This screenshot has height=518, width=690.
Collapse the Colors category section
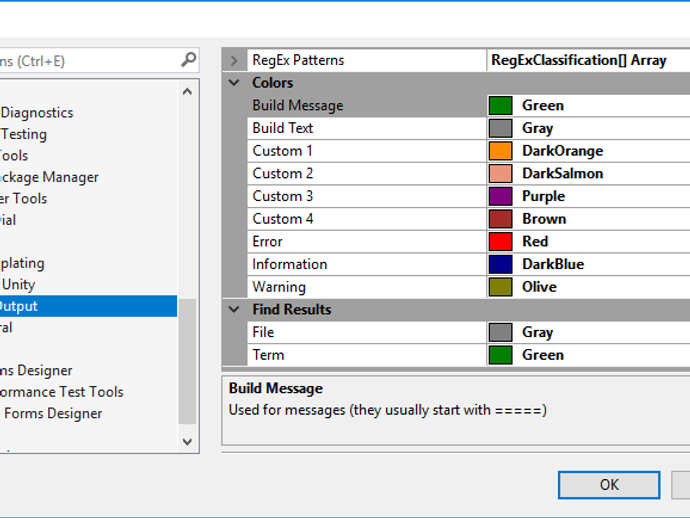pyautogui.click(x=234, y=83)
